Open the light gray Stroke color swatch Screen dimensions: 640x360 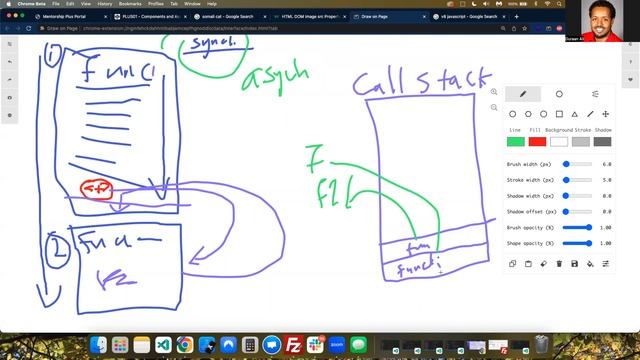click(x=581, y=142)
